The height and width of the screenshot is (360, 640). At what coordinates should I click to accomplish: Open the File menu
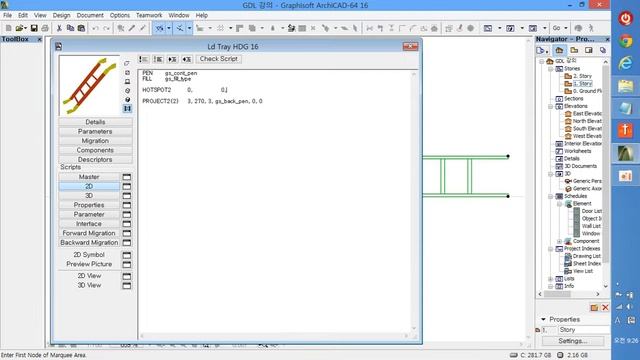tap(7, 15)
